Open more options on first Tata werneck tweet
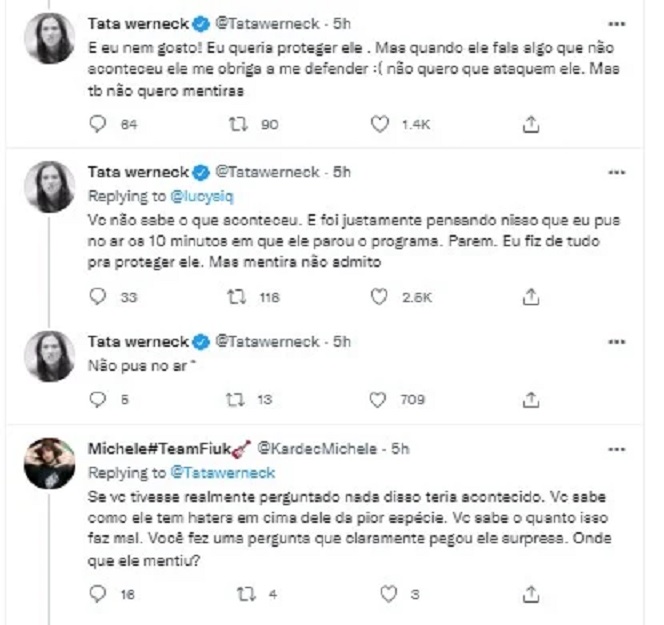 [x=626, y=21]
